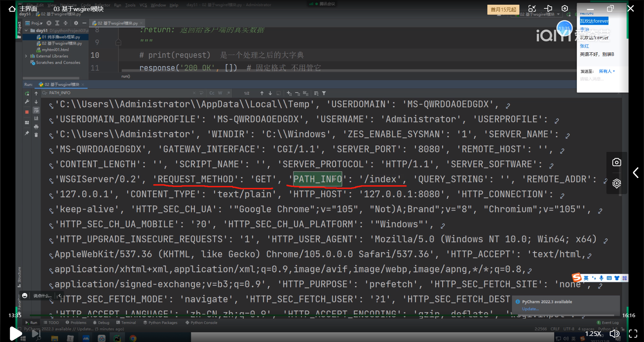The image size is (644, 342).
Task: Expand all in the Project panel
Action: tap(57, 23)
